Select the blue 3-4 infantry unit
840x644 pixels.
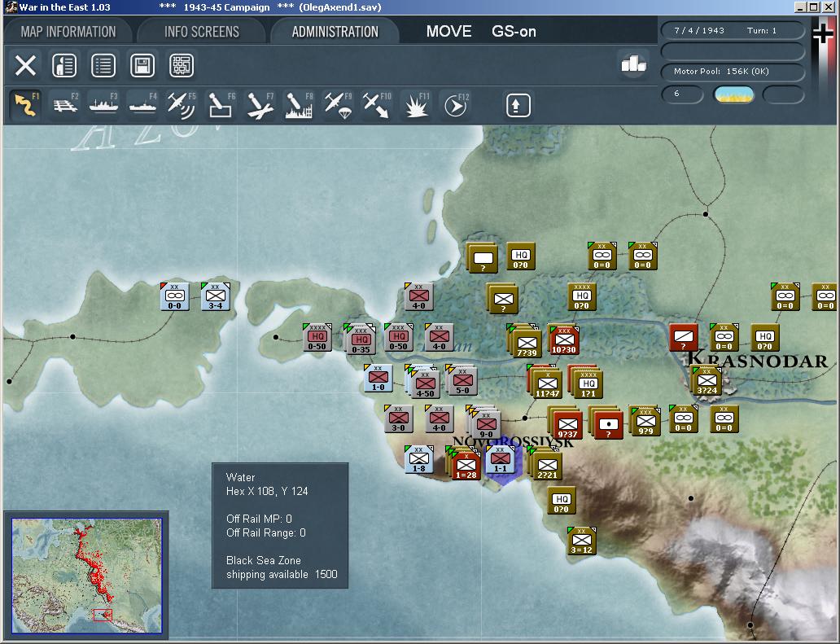tap(216, 296)
